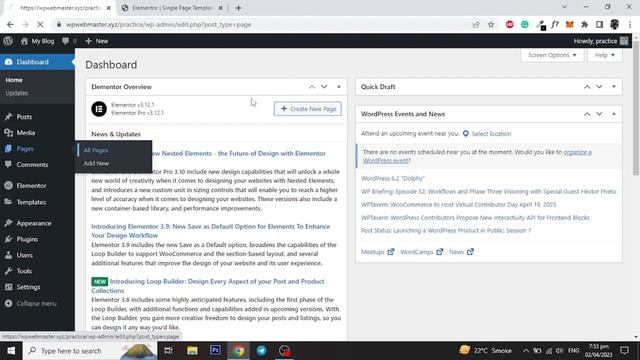Move Elementor Overview widget down

tap(324, 87)
